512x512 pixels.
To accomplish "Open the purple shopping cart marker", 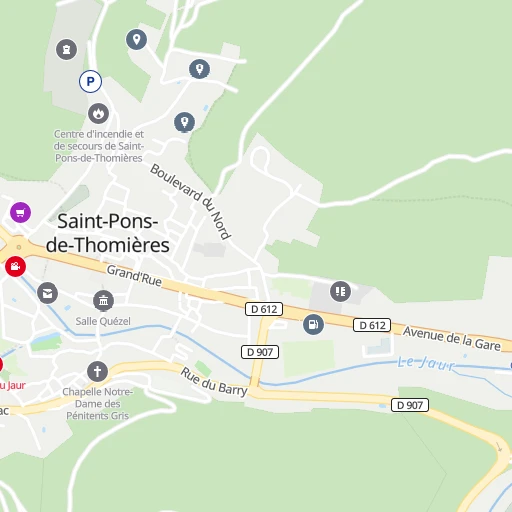I will [x=20, y=212].
